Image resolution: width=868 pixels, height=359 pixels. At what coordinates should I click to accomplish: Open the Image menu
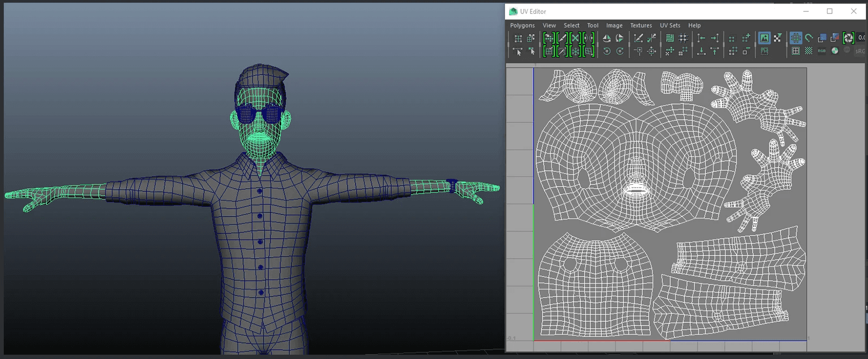click(614, 25)
